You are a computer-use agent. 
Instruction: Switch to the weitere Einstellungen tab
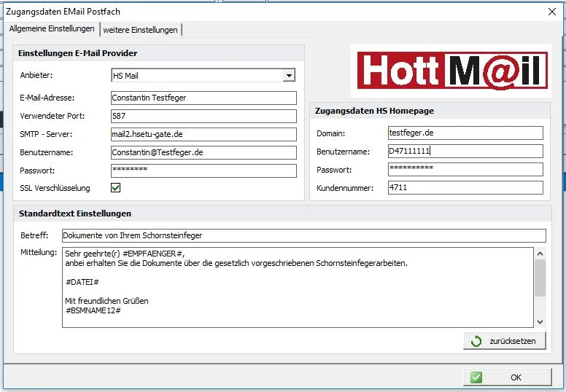[x=140, y=29]
